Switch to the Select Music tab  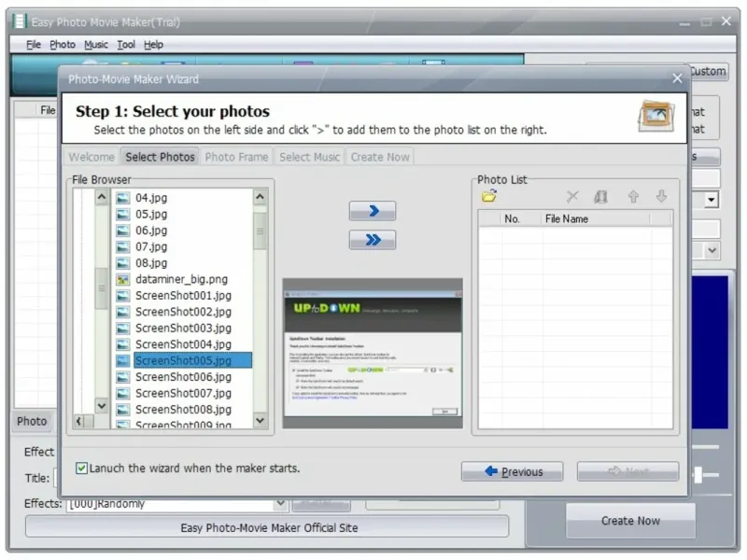click(310, 157)
